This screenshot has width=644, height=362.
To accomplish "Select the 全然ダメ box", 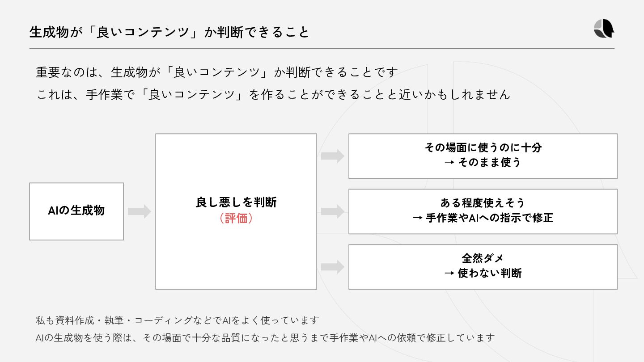I will (x=483, y=267).
